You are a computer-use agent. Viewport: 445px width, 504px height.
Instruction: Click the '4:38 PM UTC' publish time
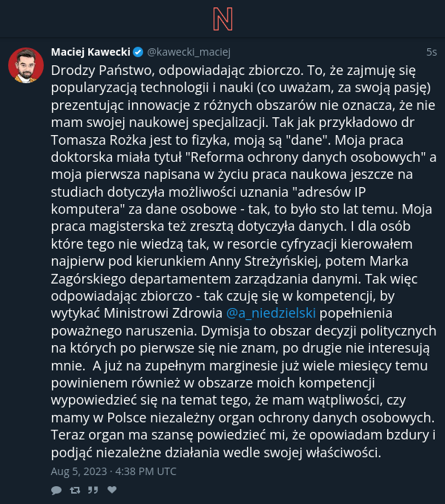coord(146,471)
